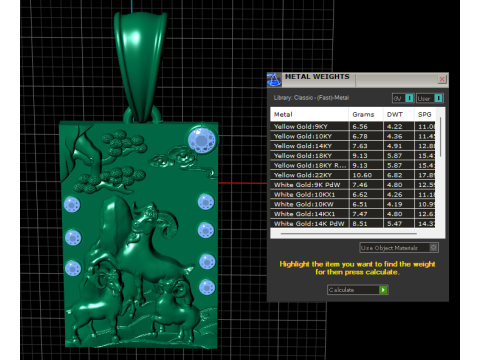The height and width of the screenshot is (360, 480).
Task: Toggle the GV library switch
Action: coord(403,98)
